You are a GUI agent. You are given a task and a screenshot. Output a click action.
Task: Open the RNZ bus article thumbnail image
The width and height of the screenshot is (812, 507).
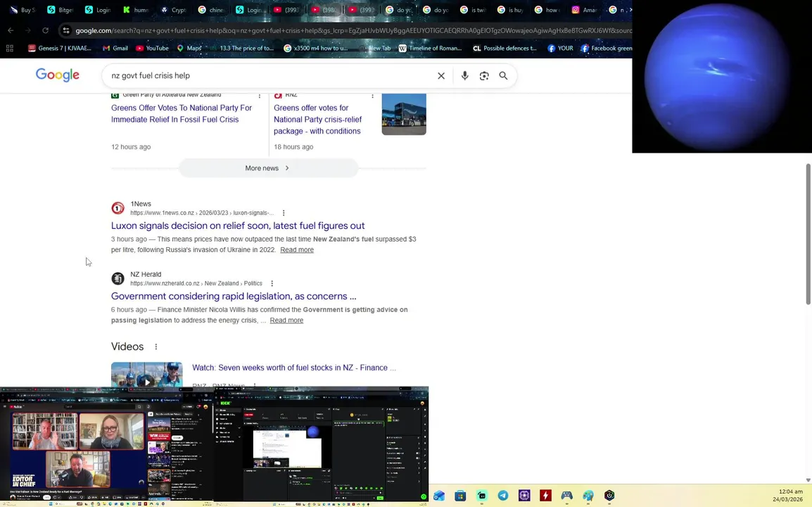(404, 114)
